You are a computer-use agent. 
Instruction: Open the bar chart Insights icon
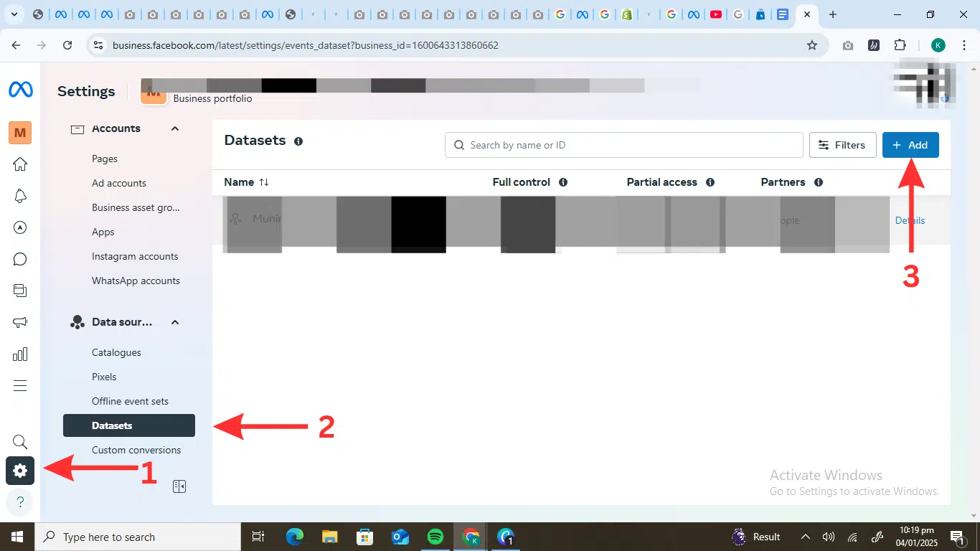point(20,354)
